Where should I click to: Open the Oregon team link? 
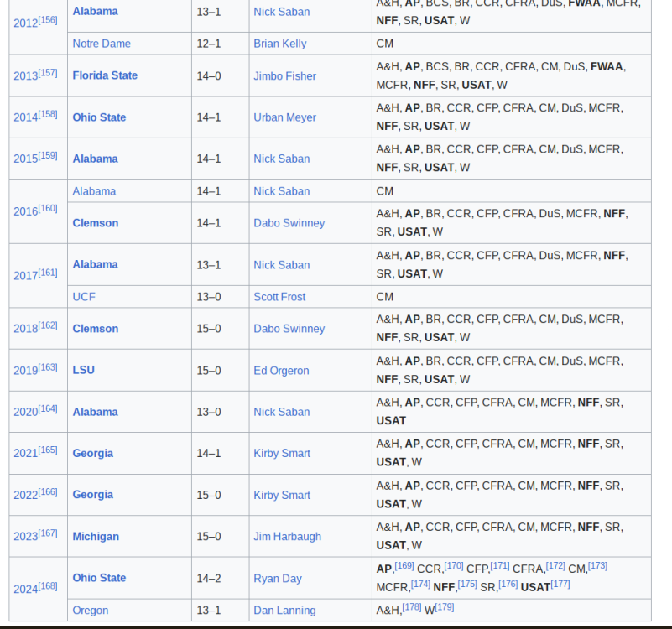coord(90,611)
